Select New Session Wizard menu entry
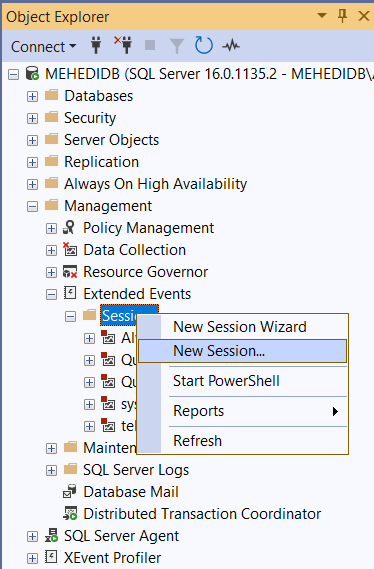Image resolution: width=374 pixels, height=569 pixels. [x=242, y=327]
